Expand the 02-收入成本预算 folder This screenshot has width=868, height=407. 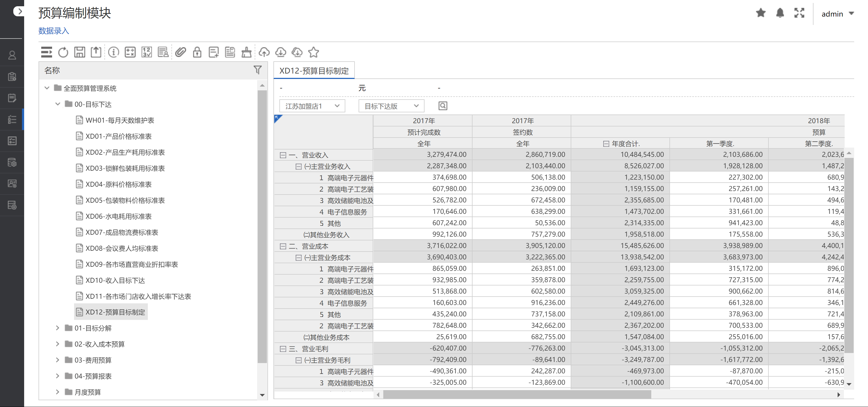coord(58,344)
